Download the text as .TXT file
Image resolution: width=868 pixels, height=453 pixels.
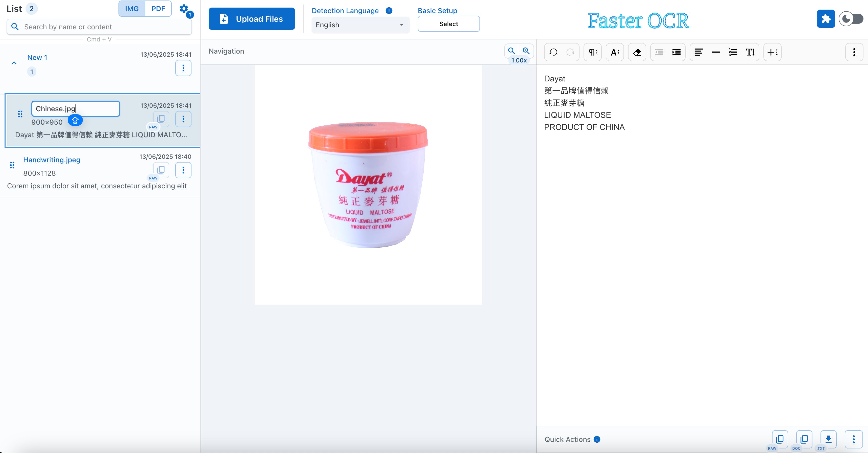[828, 439]
